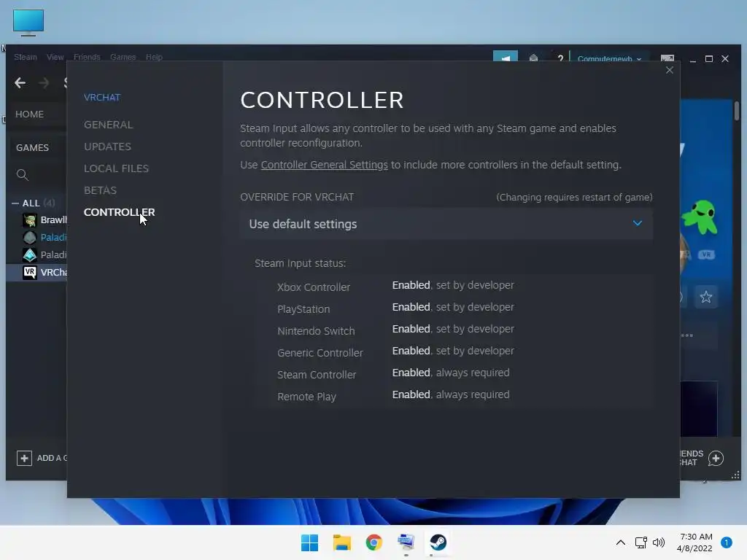Image resolution: width=747 pixels, height=560 pixels.
Task: Click the desktop monitor shortcut icon
Action: (28, 22)
